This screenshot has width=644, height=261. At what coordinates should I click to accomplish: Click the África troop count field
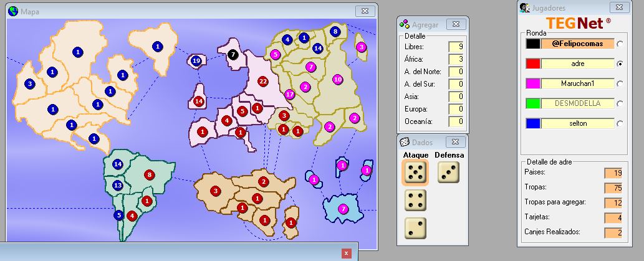pyautogui.click(x=456, y=59)
